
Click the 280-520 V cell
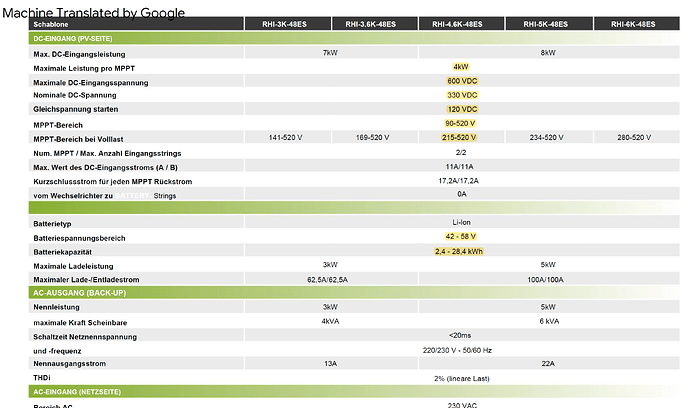point(634,137)
